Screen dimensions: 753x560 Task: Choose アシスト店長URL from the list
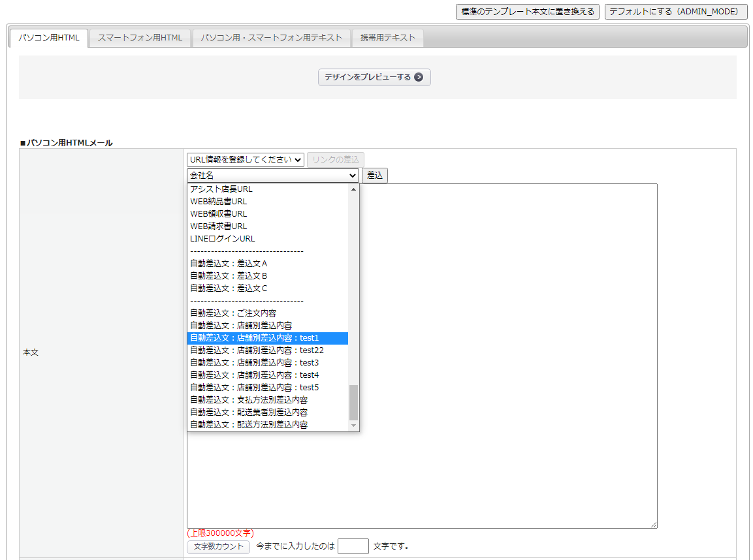pos(221,189)
